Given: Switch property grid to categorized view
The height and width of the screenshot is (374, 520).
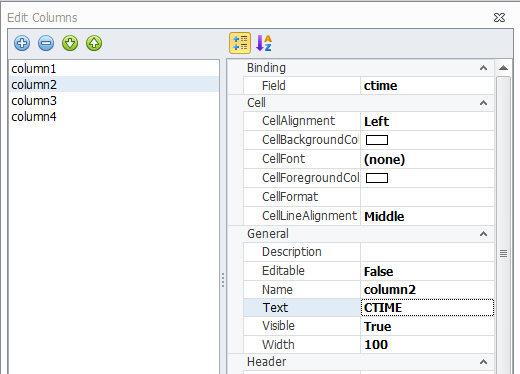Looking at the screenshot, I should click(240, 43).
